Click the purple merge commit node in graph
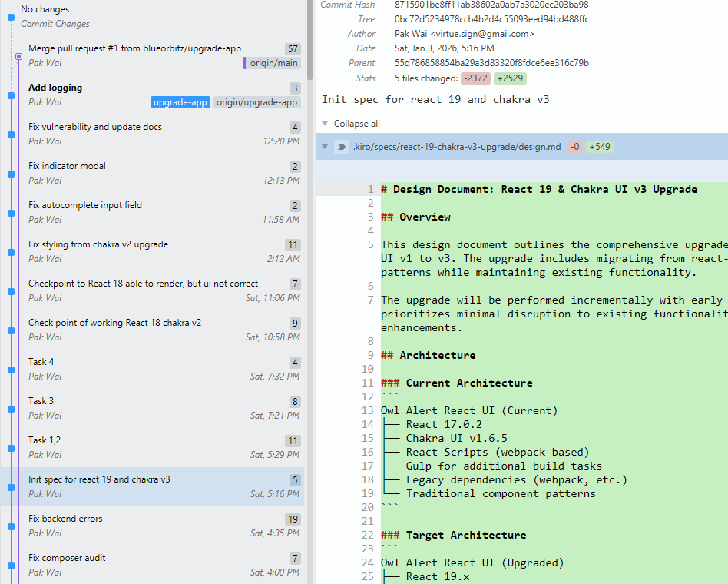The height and width of the screenshot is (584, 728). [x=18, y=56]
